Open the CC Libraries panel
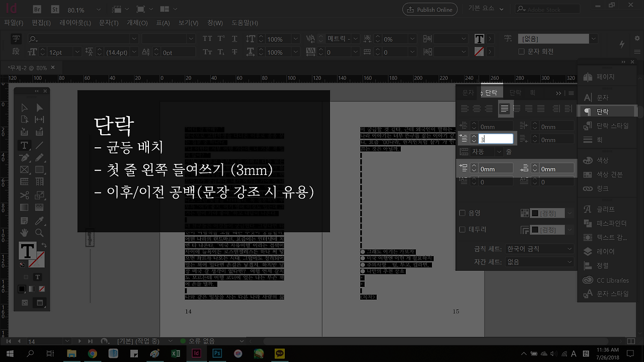Viewport: 644px width, 362px height. point(606,280)
